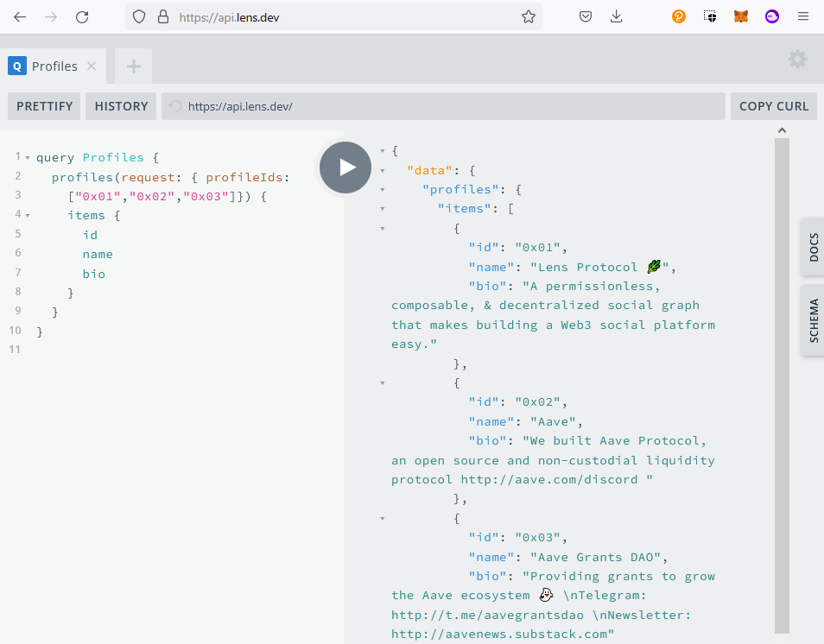The height and width of the screenshot is (644, 824).
Task: Click the COPY CURL button
Action: click(x=773, y=106)
